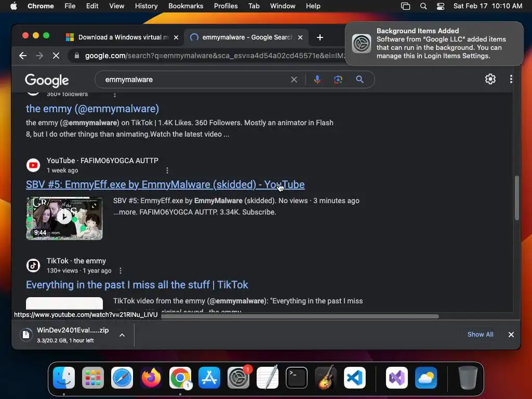Open TextEdit from the Dock

(268, 378)
